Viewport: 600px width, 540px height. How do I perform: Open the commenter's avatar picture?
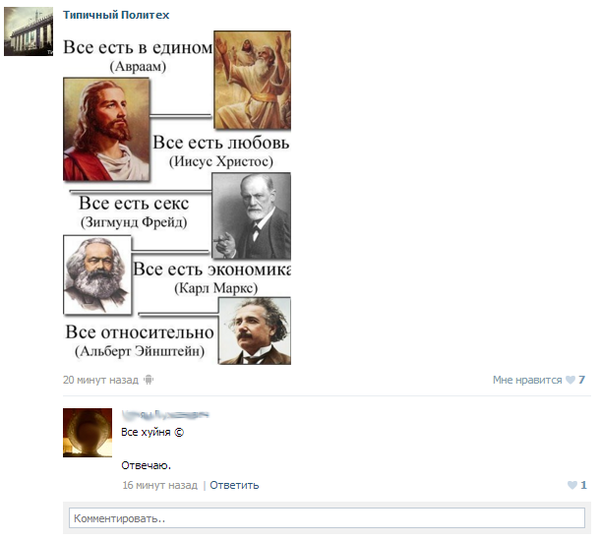coord(88,432)
